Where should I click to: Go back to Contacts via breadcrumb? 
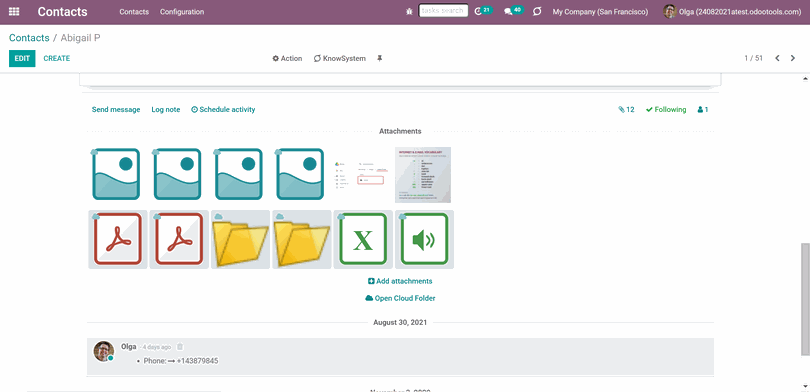29,38
